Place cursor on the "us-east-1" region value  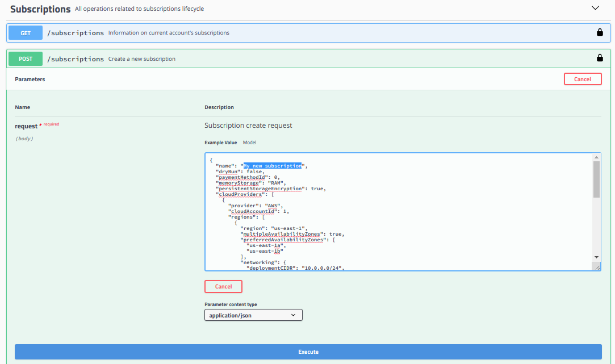287,228
